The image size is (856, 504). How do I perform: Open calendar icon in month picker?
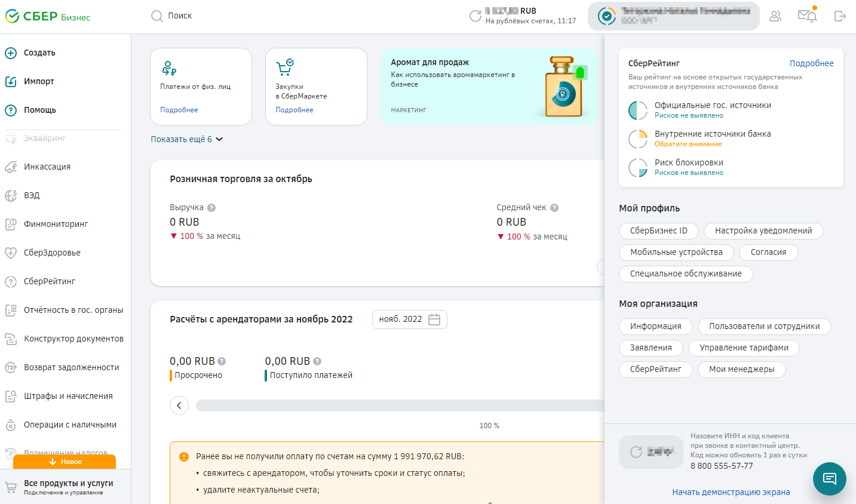click(x=434, y=319)
